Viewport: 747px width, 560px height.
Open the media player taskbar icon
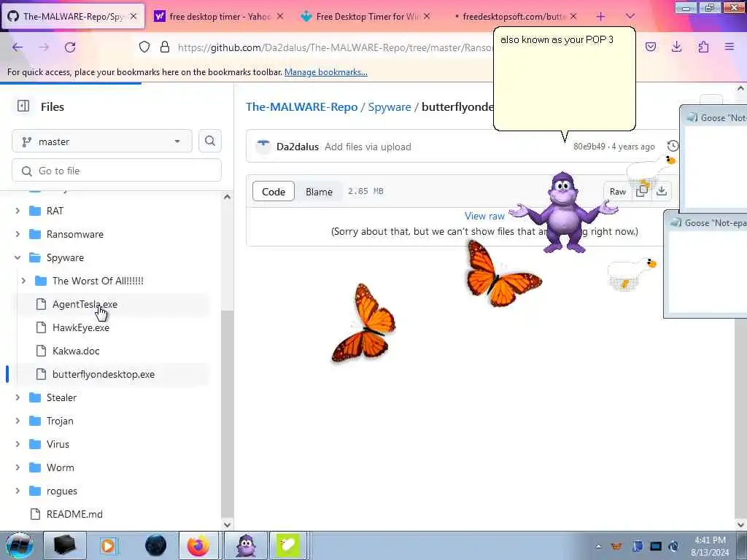tap(108, 545)
